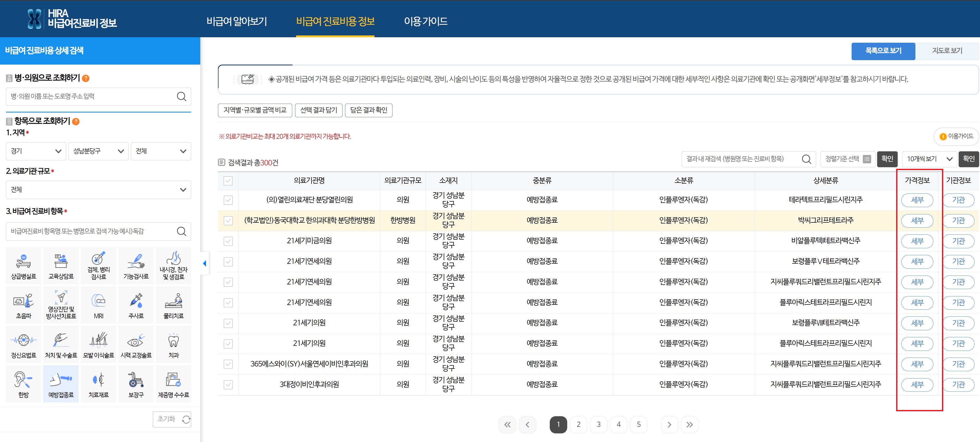This screenshot has width=980, height=442.
Task: Check the 21세기미금의원 row checkbox
Action: click(x=228, y=241)
